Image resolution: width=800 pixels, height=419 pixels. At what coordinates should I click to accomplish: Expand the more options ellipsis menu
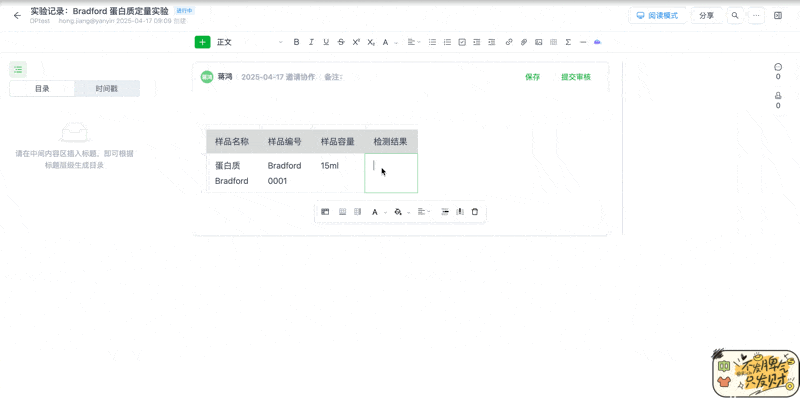(x=756, y=16)
